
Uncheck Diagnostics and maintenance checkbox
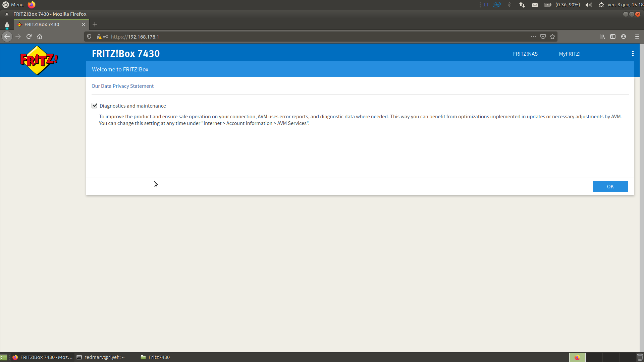click(94, 106)
